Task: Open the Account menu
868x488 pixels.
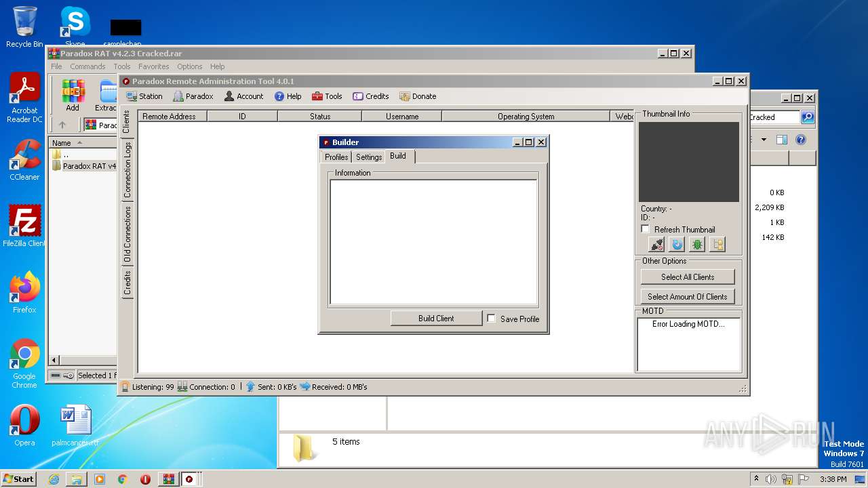Action: 243,96
